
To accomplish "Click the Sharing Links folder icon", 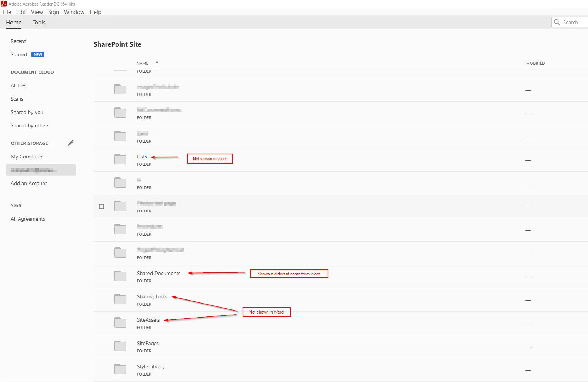I will [120, 299].
